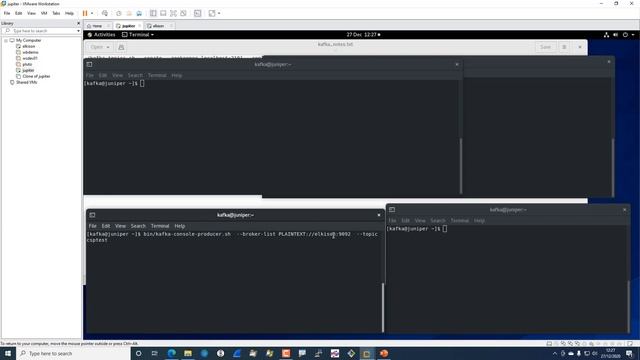The height and width of the screenshot is (360, 640).
Task: Select My Computer in the library
Action: click(28, 40)
